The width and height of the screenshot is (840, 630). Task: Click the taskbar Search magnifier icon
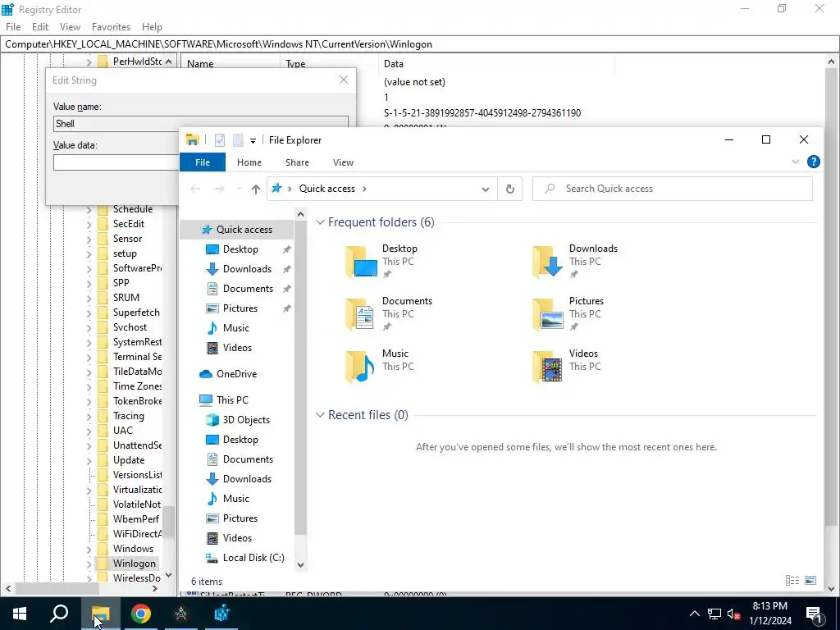point(59,614)
